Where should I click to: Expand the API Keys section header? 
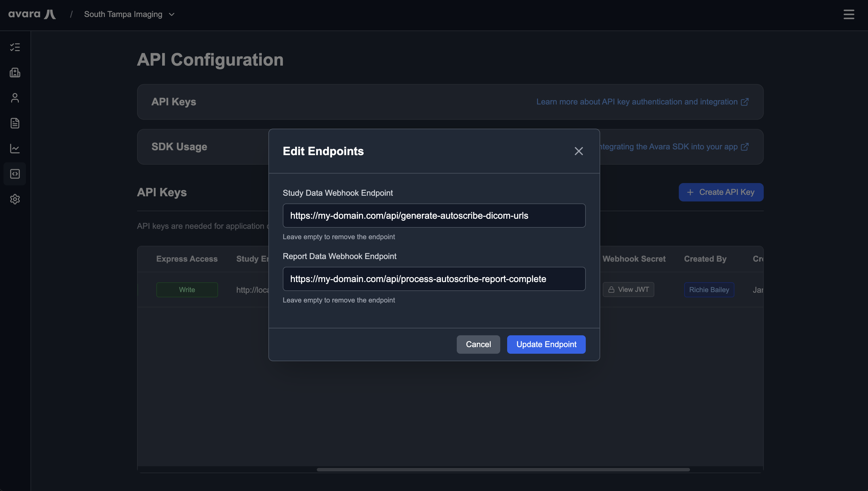pyautogui.click(x=174, y=102)
